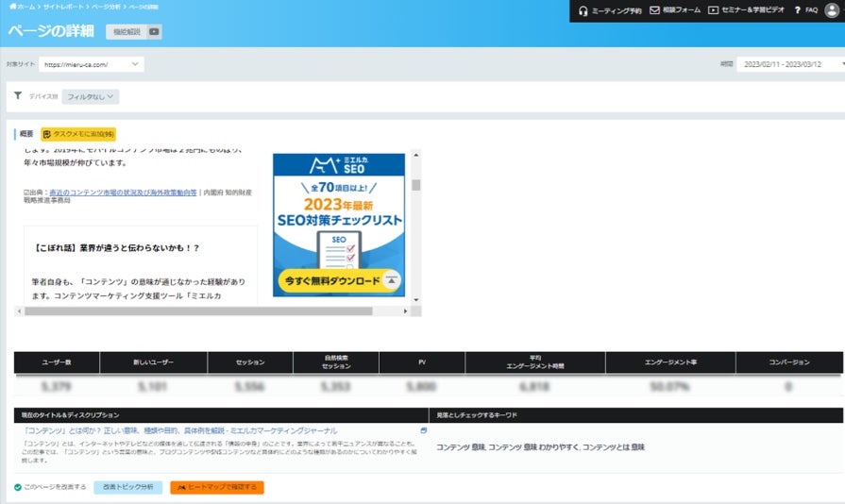Click the copy icon beside the page title link
The width and height of the screenshot is (845, 504).
click(424, 430)
